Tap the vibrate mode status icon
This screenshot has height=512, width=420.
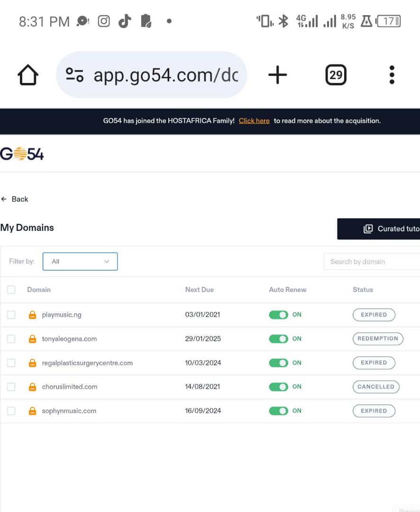coord(265,21)
